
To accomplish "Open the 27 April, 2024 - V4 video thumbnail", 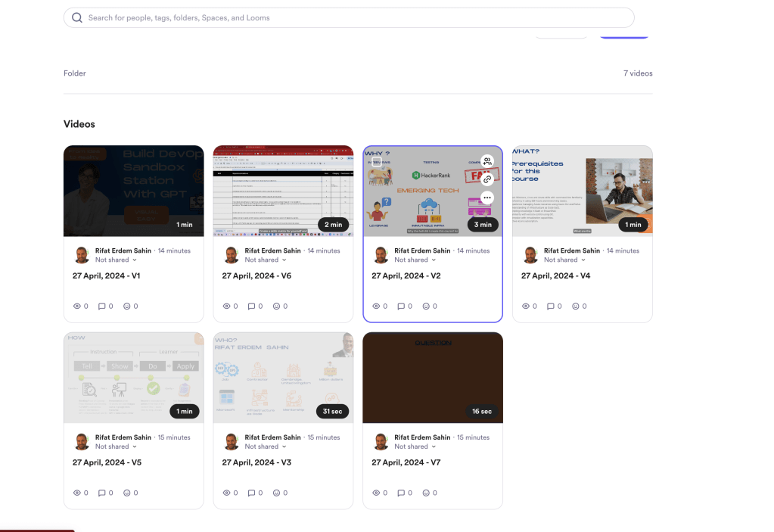I will (x=583, y=191).
